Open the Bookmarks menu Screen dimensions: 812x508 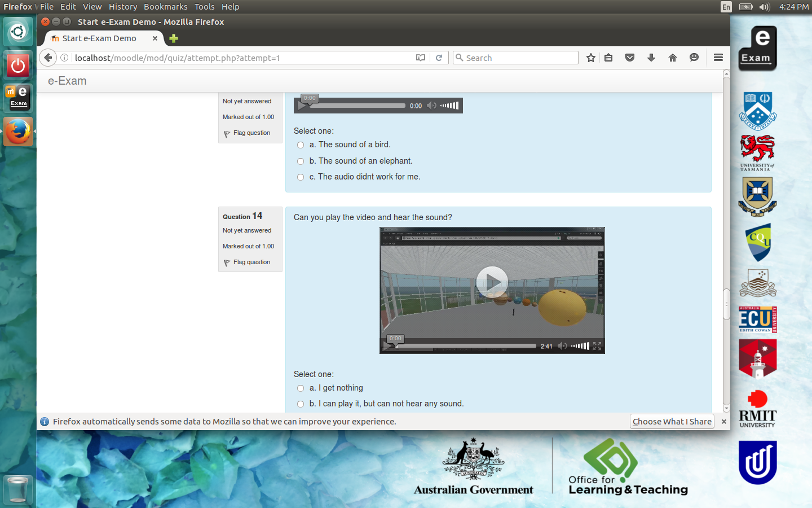click(x=165, y=7)
